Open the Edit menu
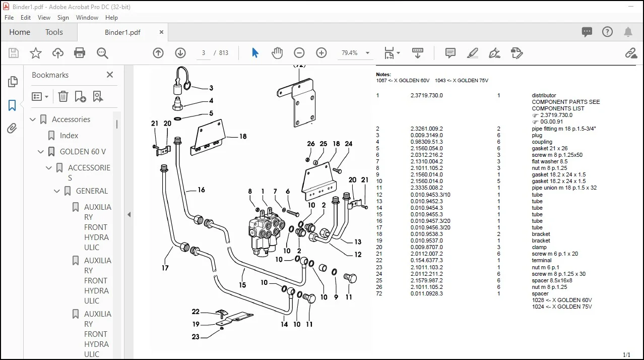The height and width of the screenshot is (360, 644). 26,17
